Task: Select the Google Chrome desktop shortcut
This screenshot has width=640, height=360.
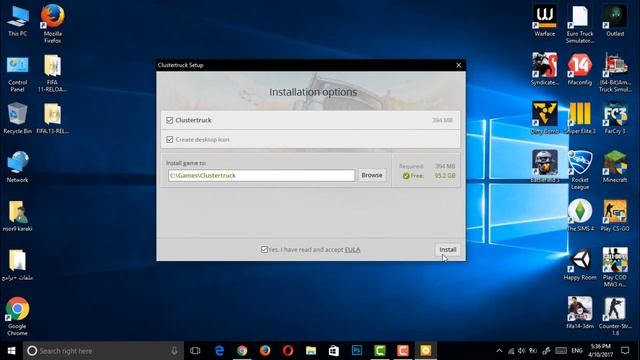Action: [x=17, y=316]
